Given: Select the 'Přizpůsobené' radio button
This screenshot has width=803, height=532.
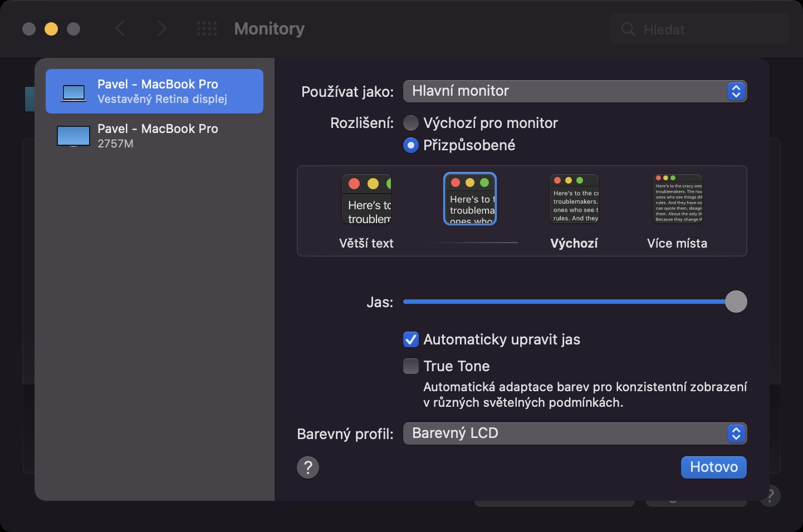Looking at the screenshot, I should 411,146.
